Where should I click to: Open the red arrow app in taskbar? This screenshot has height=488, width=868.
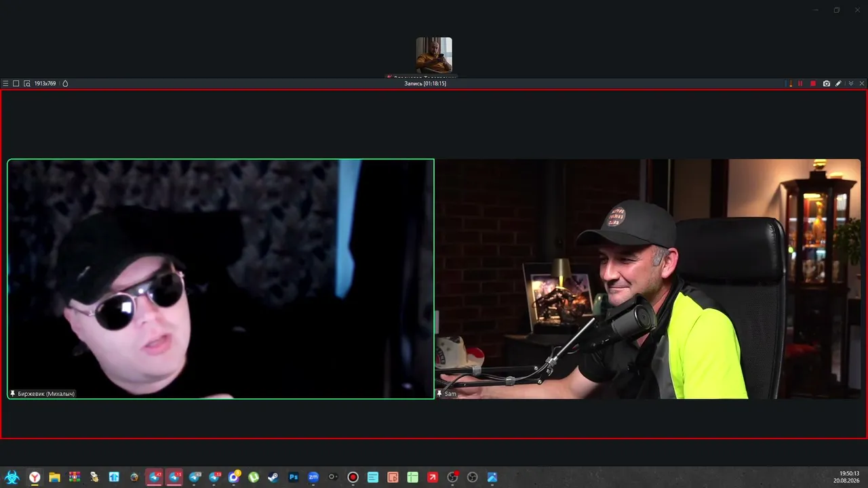tap(433, 477)
